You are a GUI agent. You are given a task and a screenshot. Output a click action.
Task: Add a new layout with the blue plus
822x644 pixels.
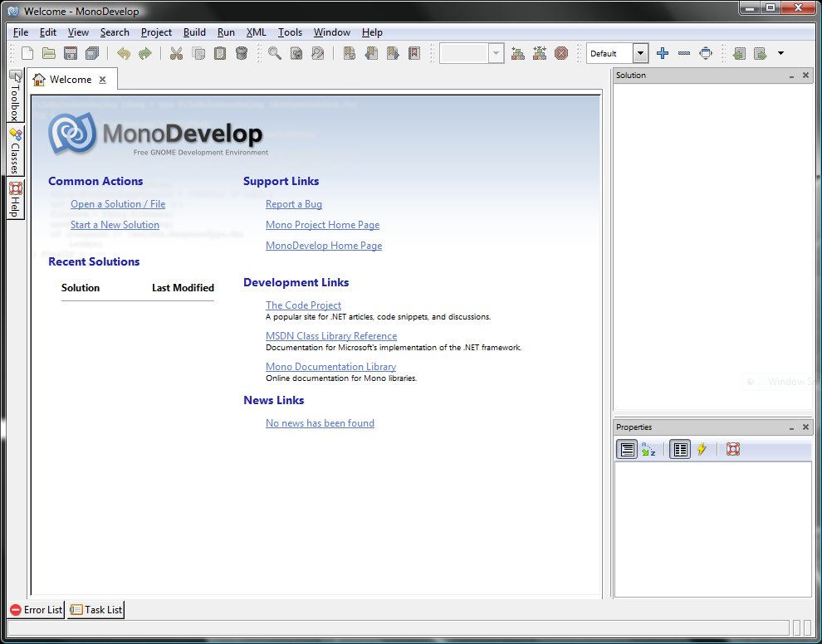pos(663,53)
